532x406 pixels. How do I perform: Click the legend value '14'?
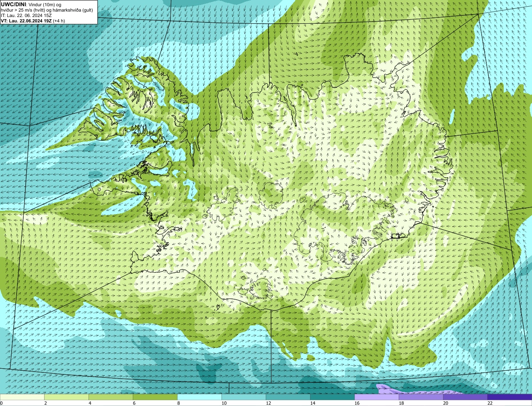click(x=313, y=403)
